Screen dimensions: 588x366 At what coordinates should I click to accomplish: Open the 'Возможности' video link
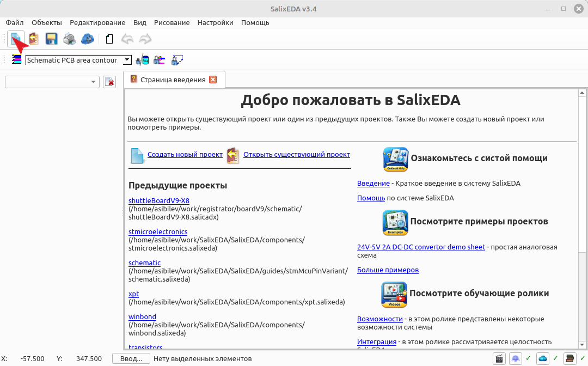click(380, 319)
